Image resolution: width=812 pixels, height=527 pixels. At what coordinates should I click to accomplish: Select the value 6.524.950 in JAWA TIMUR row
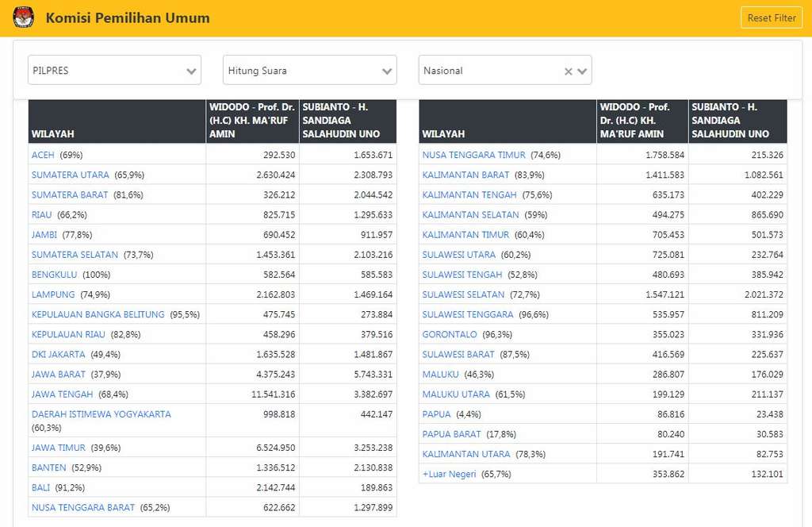[275, 448]
